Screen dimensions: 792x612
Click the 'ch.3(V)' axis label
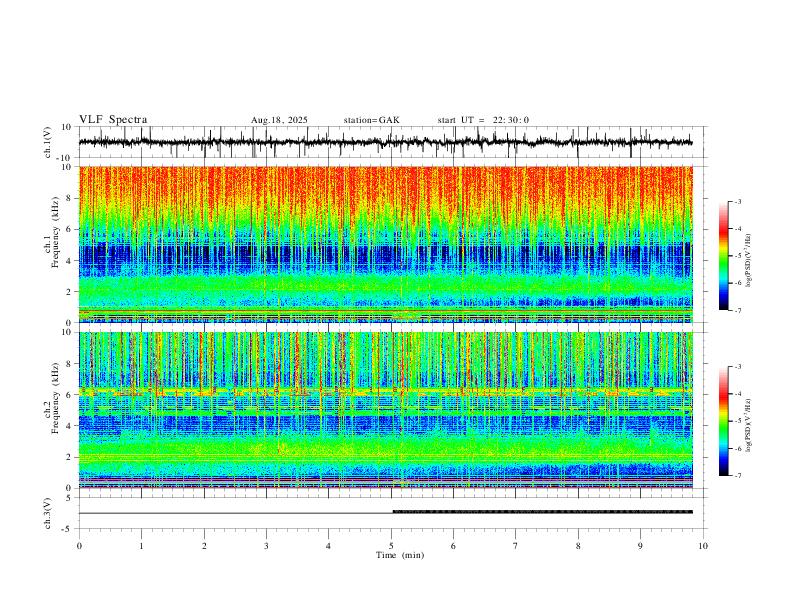pos(48,513)
